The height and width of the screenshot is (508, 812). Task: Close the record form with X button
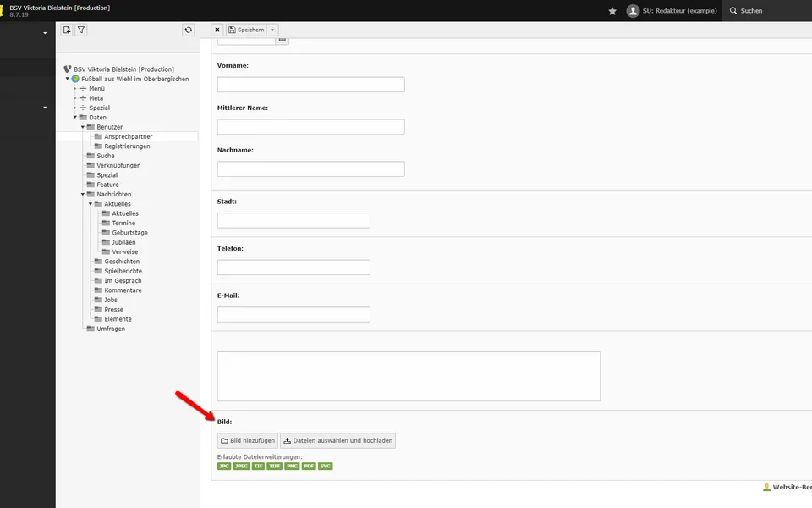(x=217, y=30)
